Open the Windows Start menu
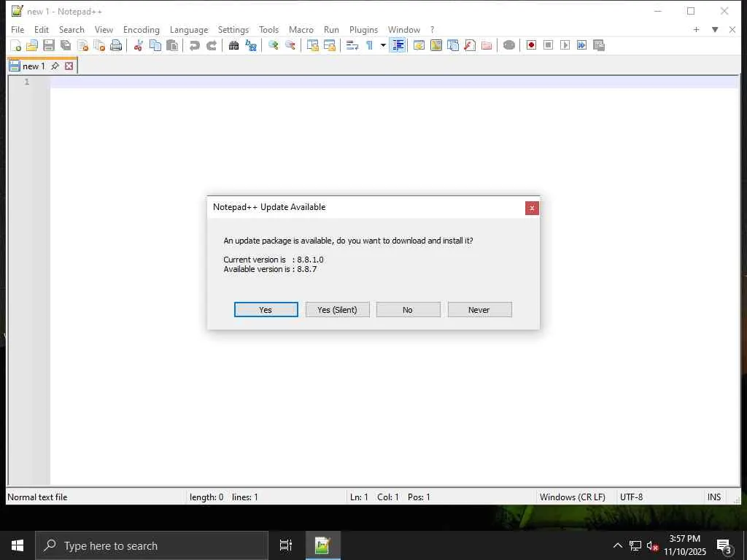747x560 pixels. pos(18,545)
